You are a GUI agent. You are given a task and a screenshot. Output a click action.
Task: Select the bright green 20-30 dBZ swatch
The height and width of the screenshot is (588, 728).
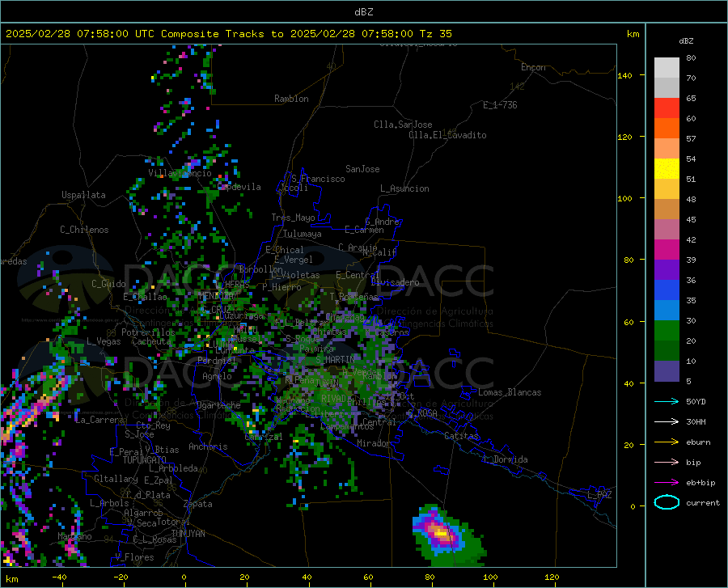tap(667, 331)
